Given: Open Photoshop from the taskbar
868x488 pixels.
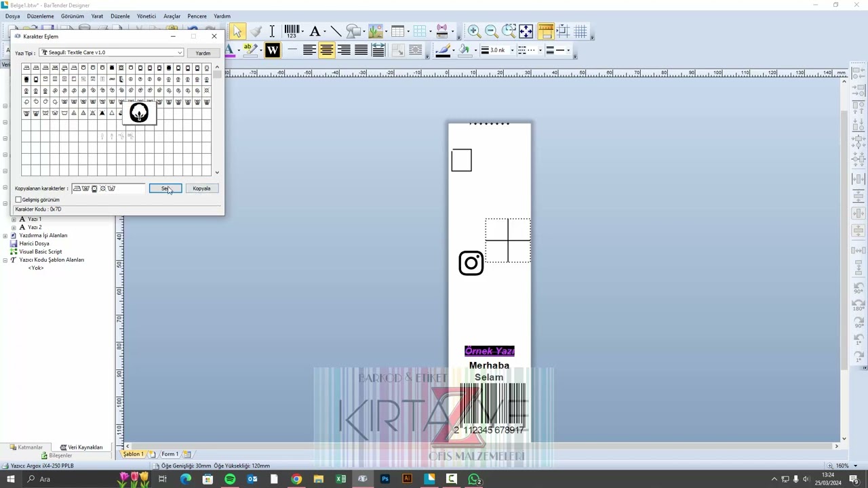Looking at the screenshot, I should (385, 479).
